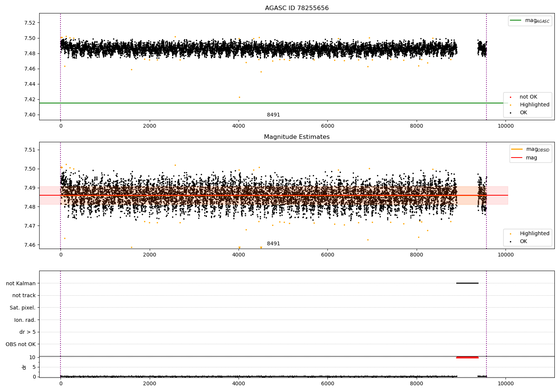Image resolution: width=560 pixels, height=392 pixels.
Task: Click the black 'not Kalman' flag segment
Action: 467,283
